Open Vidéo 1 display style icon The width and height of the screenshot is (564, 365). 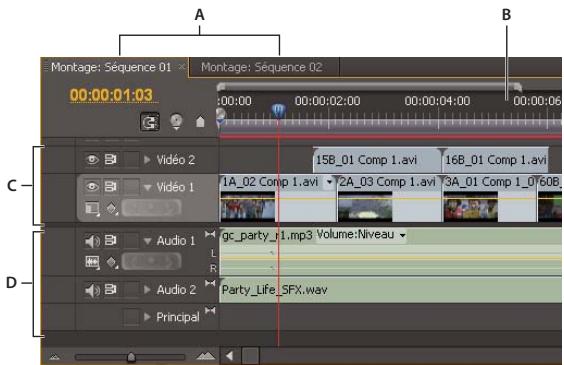92,209
